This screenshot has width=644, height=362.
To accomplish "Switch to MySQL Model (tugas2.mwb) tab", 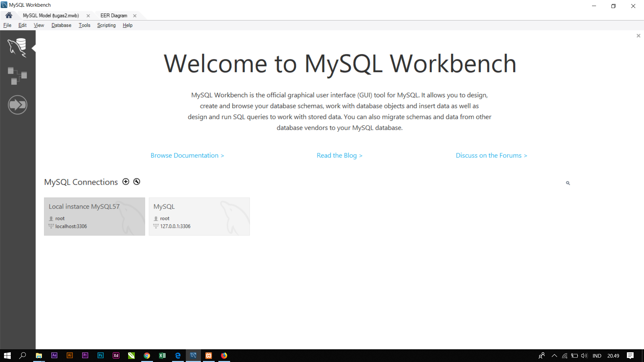I will click(51, 16).
